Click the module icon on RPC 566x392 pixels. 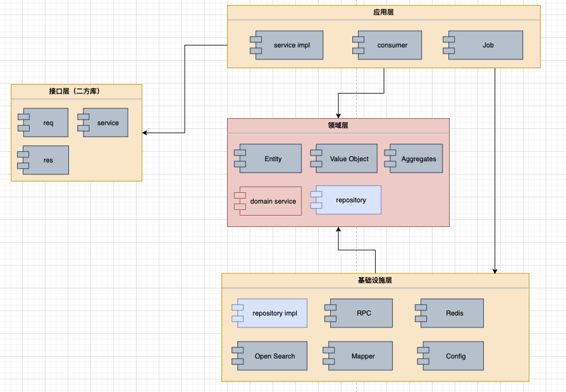[x=330, y=313]
